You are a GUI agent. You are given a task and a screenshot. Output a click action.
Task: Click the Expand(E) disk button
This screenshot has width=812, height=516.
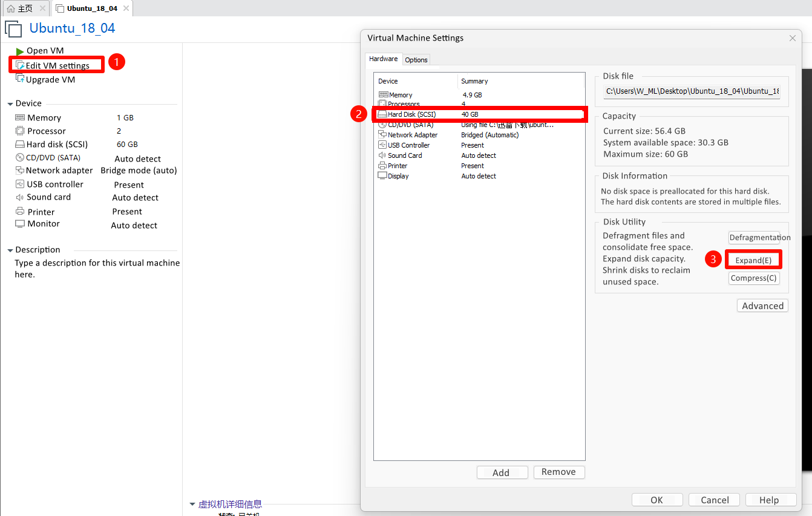point(753,260)
